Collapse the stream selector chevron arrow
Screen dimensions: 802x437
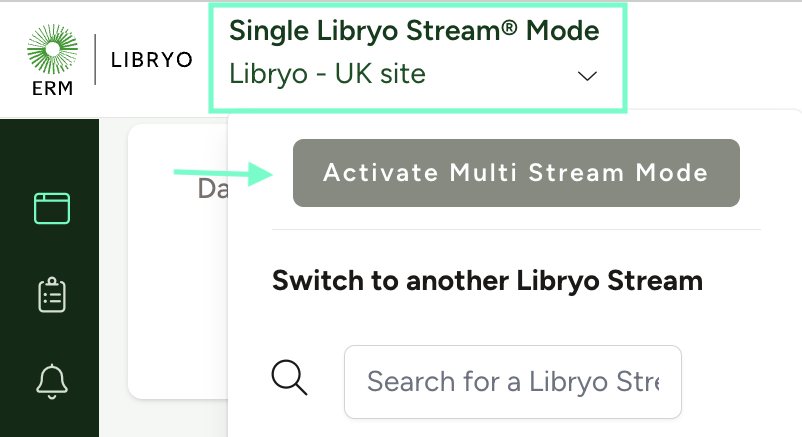click(x=588, y=76)
